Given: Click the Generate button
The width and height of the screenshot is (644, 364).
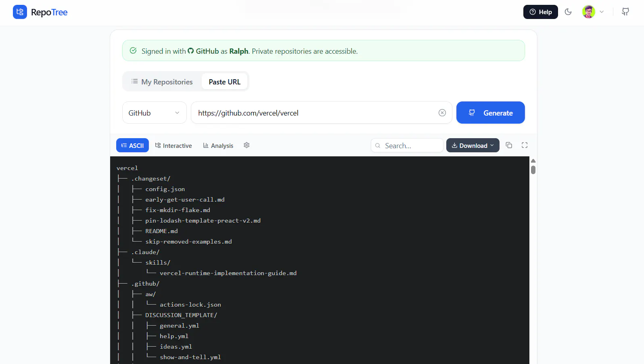Looking at the screenshot, I should tap(491, 113).
